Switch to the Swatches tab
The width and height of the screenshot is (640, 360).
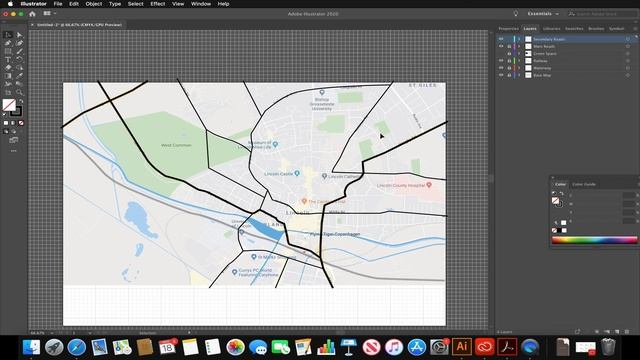[574, 29]
